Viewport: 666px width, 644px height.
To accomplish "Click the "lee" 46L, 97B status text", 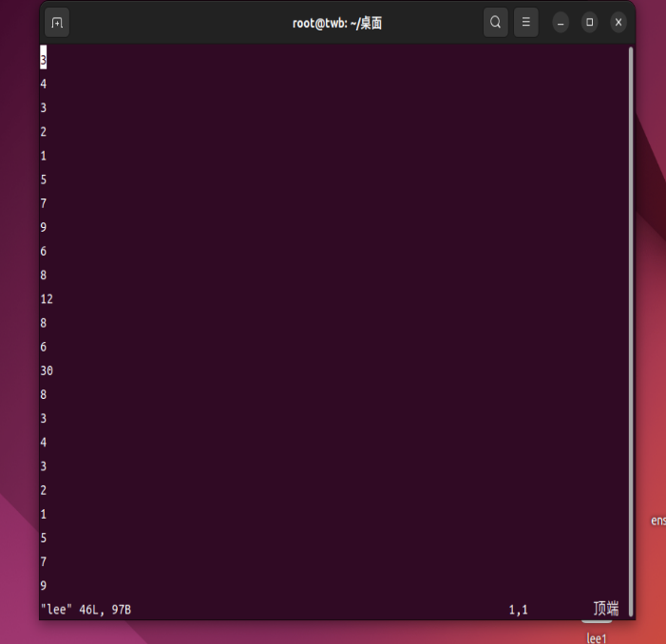I will click(x=86, y=610).
